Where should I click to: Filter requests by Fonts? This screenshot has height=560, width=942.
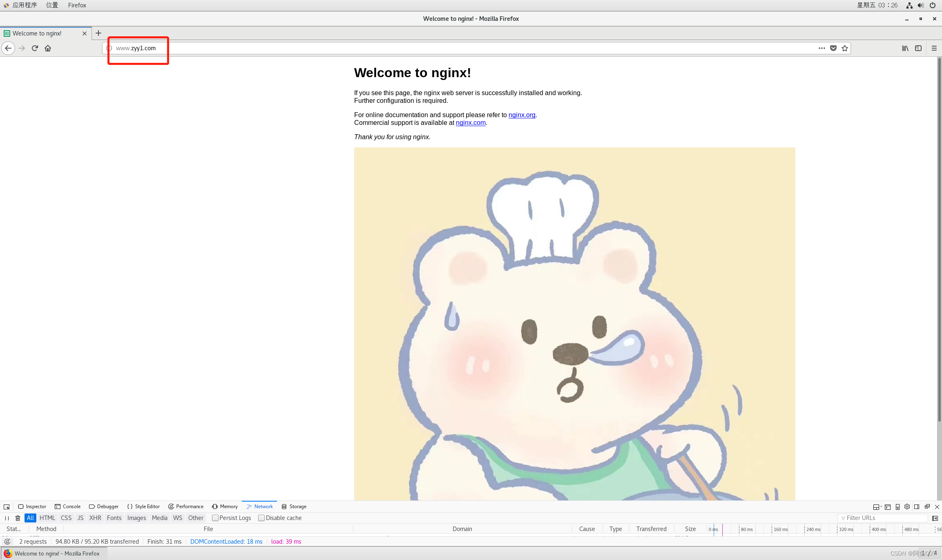[114, 518]
